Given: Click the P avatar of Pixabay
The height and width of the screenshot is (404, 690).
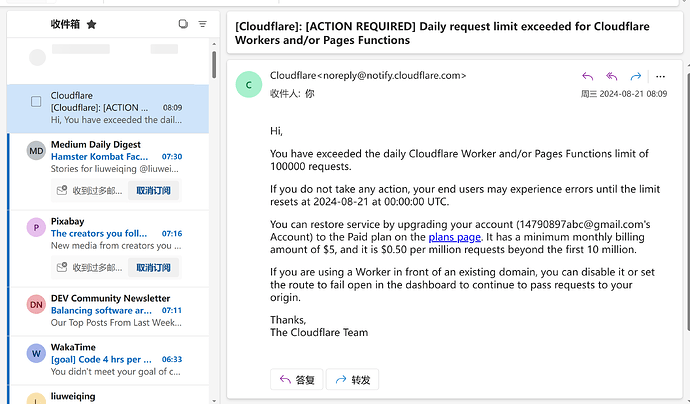Looking at the screenshot, I should 36,228.
